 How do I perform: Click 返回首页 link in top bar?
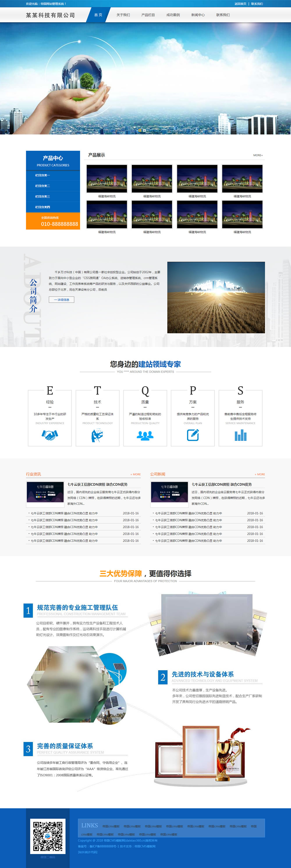240,4
